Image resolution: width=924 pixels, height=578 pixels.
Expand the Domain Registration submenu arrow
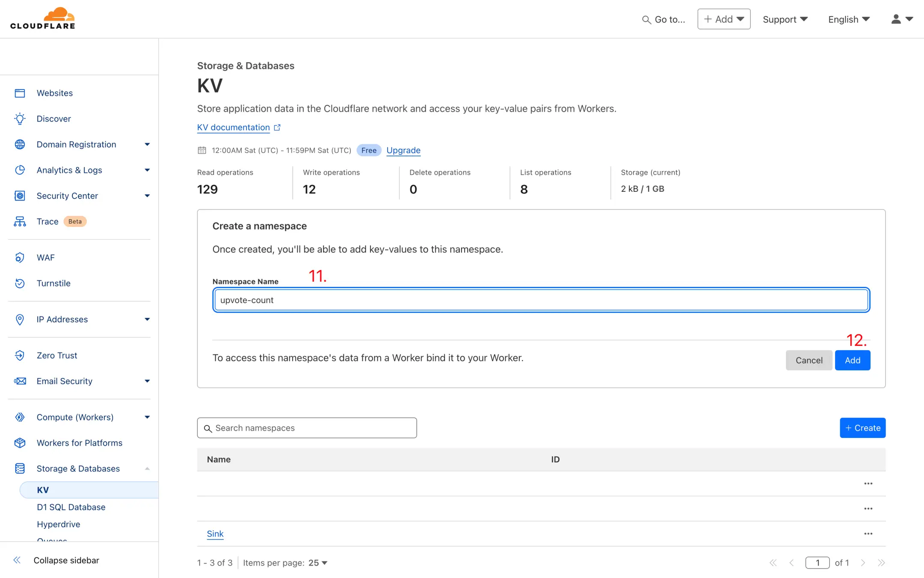coord(147,144)
